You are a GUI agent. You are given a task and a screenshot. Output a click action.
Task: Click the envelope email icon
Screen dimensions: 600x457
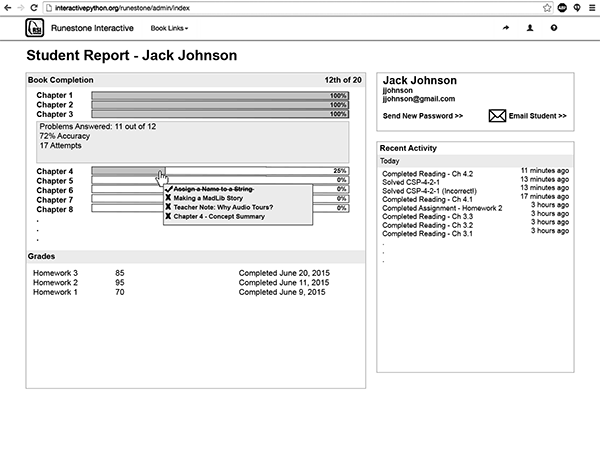(497, 116)
